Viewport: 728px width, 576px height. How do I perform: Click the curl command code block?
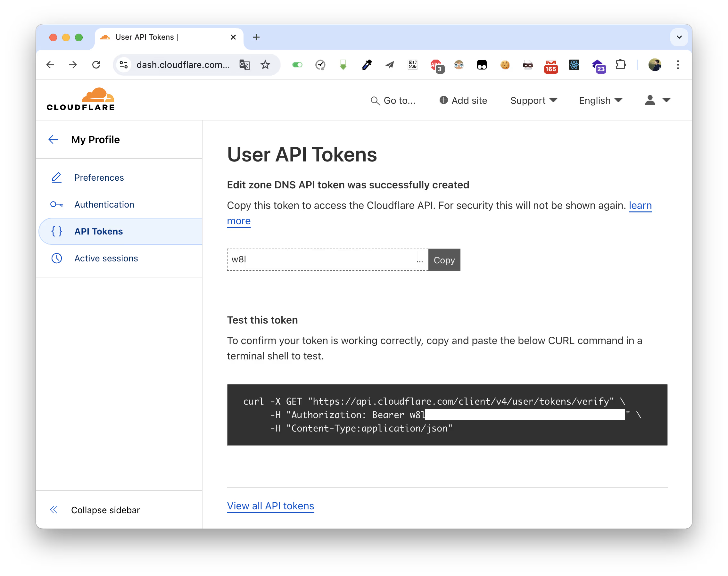[x=447, y=415]
